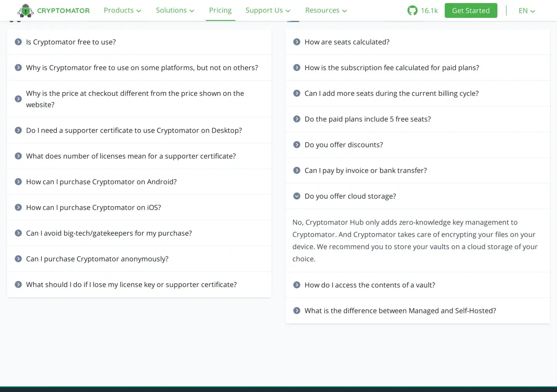Click the answer text 'No, Cryptomator Hub only adds zero-knowledge'
The height and width of the screenshot is (392, 557).
(x=415, y=240)
